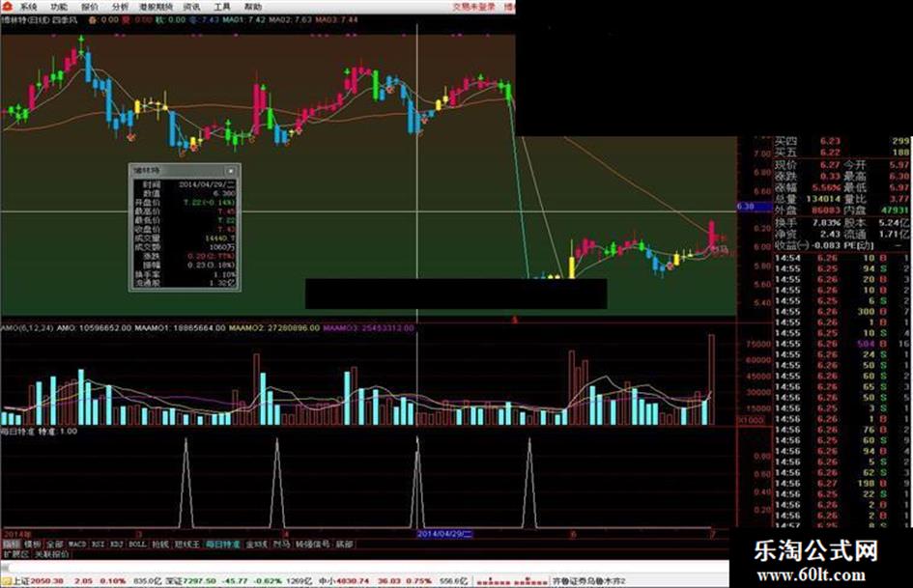Click the 买五 bid row
This screenshot has height=588, width=913.
pos(842,152)
